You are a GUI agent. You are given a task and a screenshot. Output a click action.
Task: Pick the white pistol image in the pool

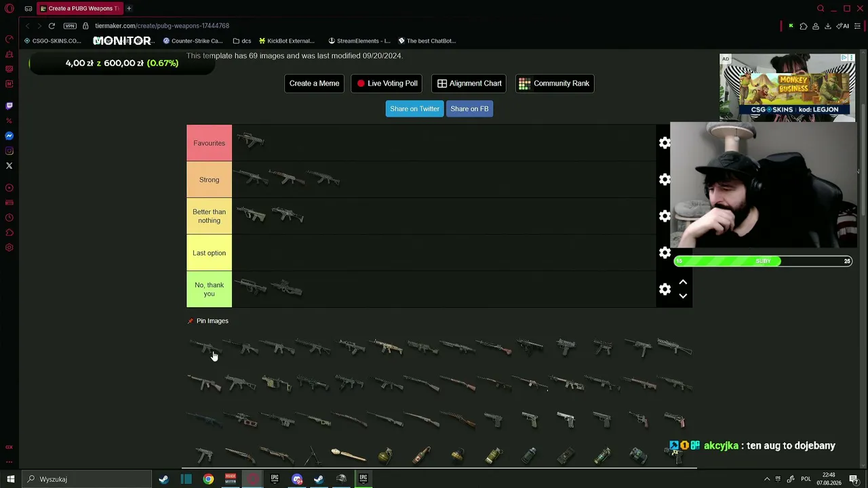point(566,420)
